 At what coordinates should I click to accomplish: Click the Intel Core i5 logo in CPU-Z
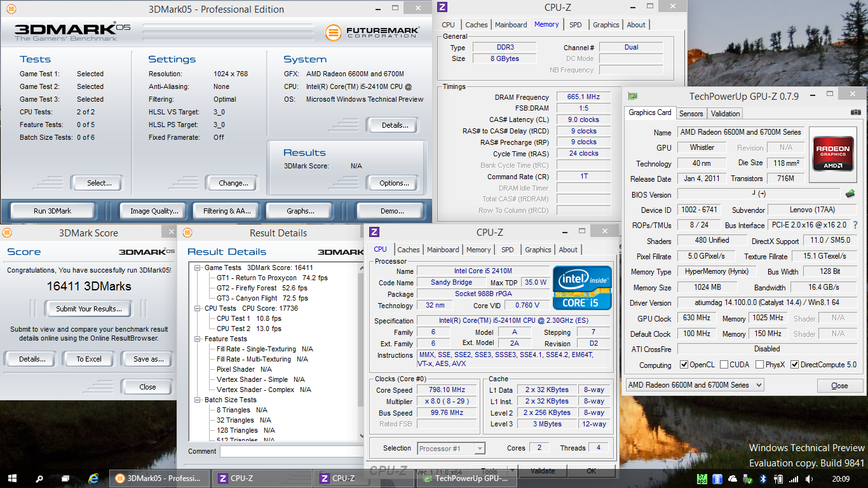pos(582,288)
